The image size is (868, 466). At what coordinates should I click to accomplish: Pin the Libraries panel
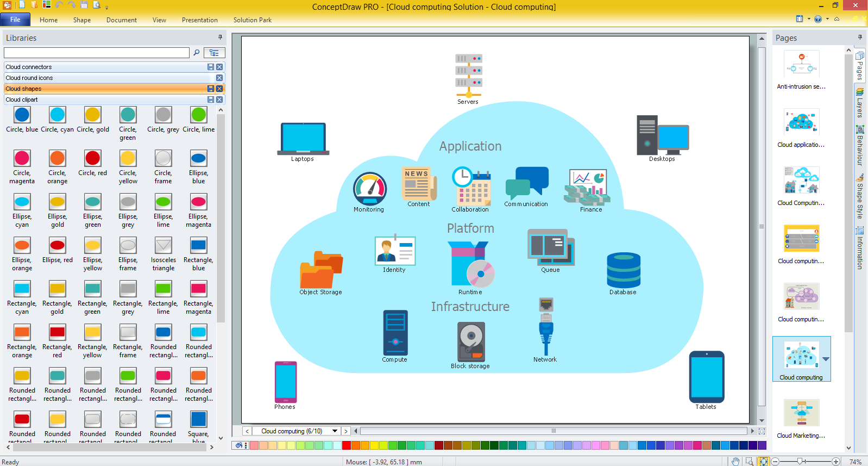pyautogui.click(x=220, y=38)
